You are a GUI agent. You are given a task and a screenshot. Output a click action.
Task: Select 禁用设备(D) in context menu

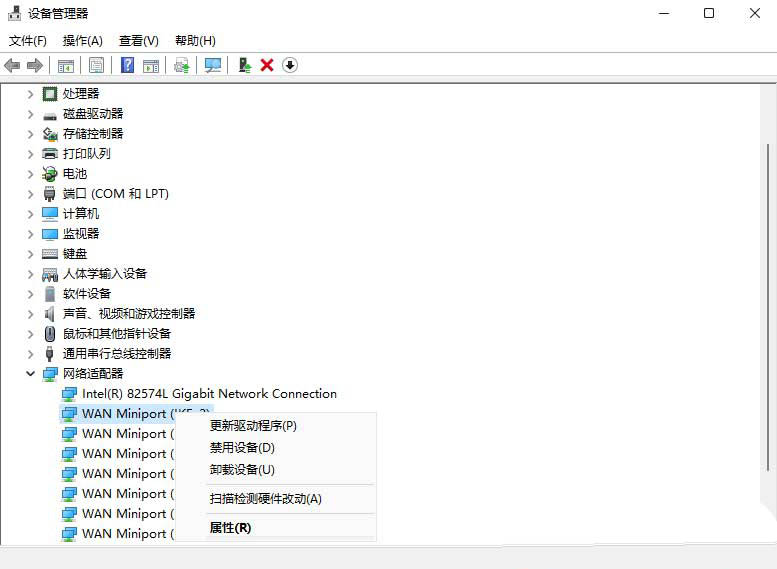click(242, 448)
